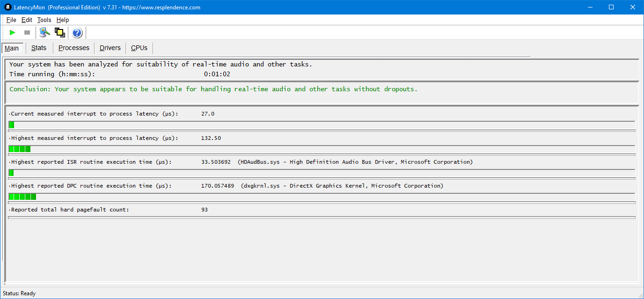644x299 pixels.
Task: Go to the Processes tab
Action: (73, 48)
